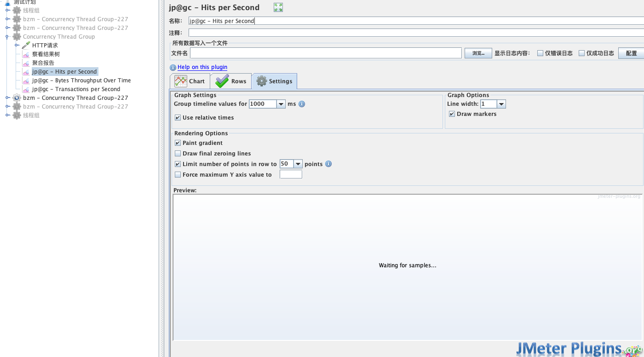
Task: Click the test plan flask icon
Action: coord(7,2)
